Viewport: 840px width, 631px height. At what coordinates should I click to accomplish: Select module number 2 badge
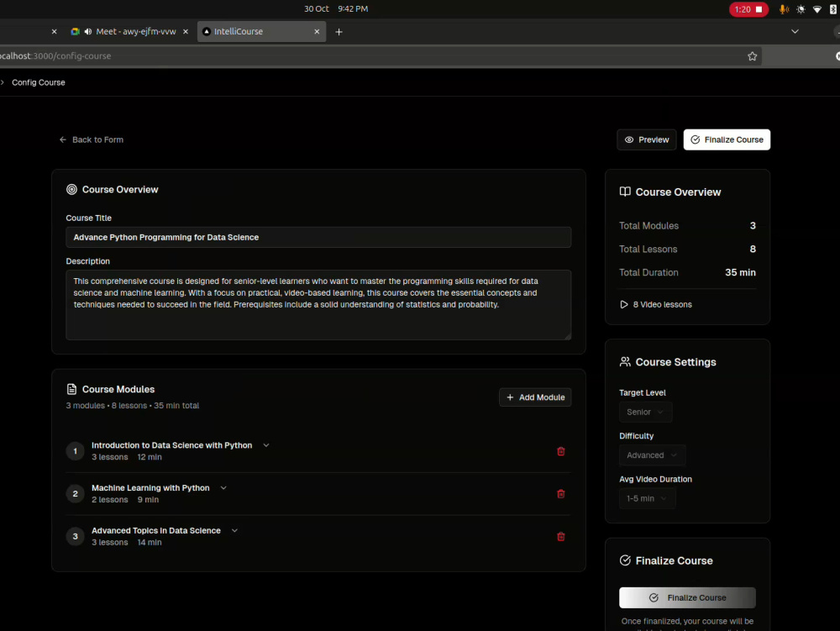(75, 494)
